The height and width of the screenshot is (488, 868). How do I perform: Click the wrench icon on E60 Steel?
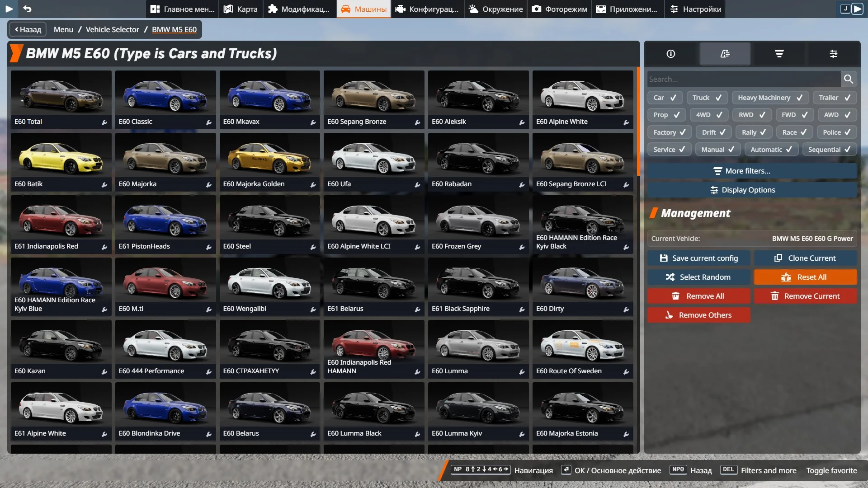click(313, 247)
